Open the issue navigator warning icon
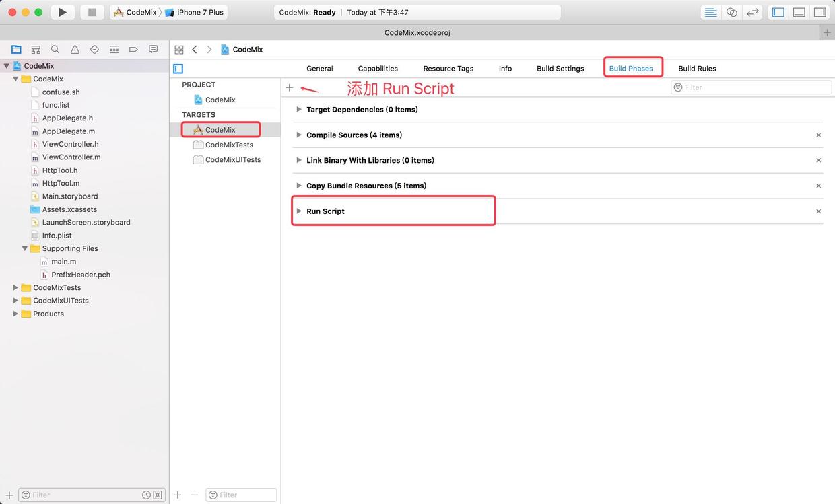835x504 pixels. point(75,49)
